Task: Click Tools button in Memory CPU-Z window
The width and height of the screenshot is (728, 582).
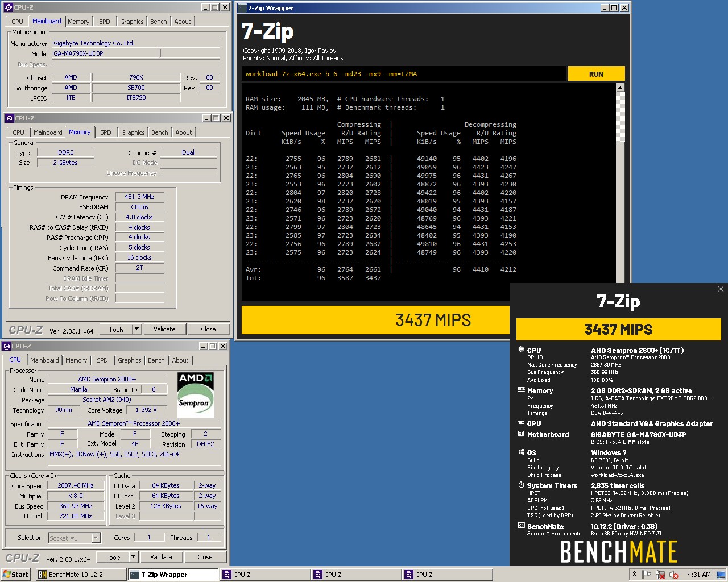Action: click(x=116, y=329)
